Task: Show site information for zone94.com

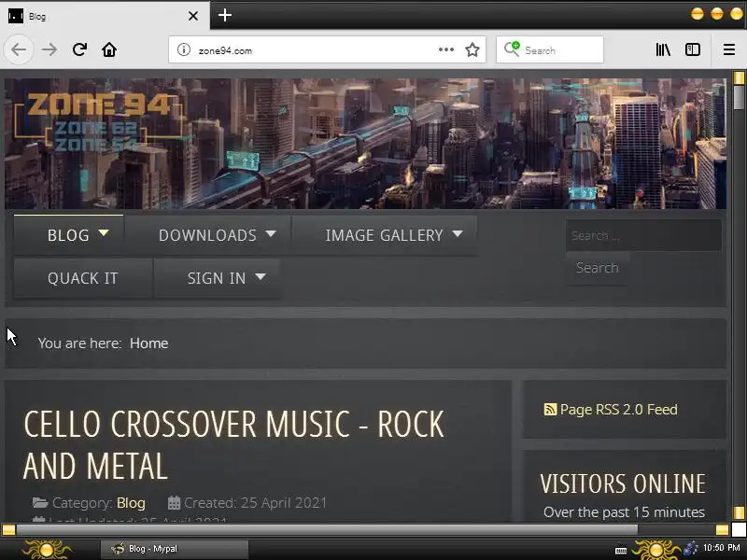Action: pos(184,49)
